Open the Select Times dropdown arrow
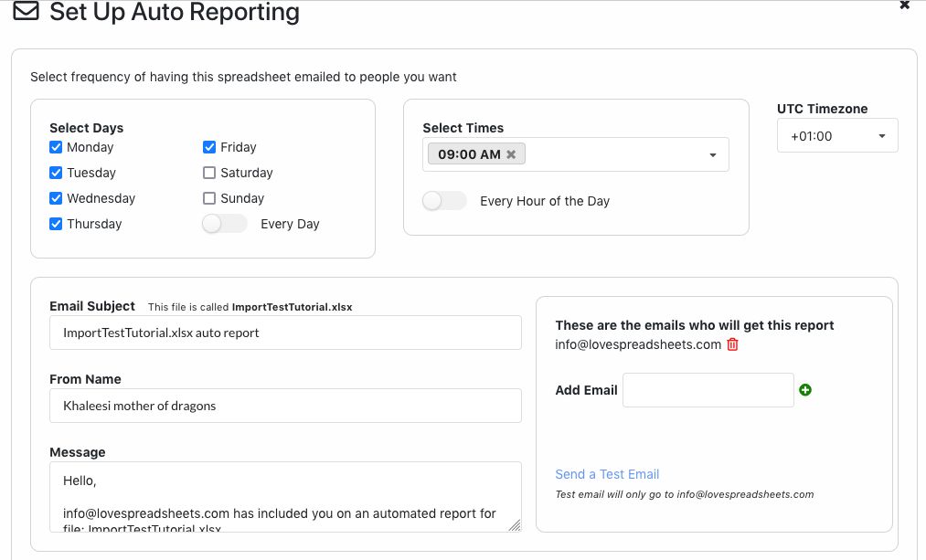The height and width of the screenshot is (560, 926). (713, 154)
